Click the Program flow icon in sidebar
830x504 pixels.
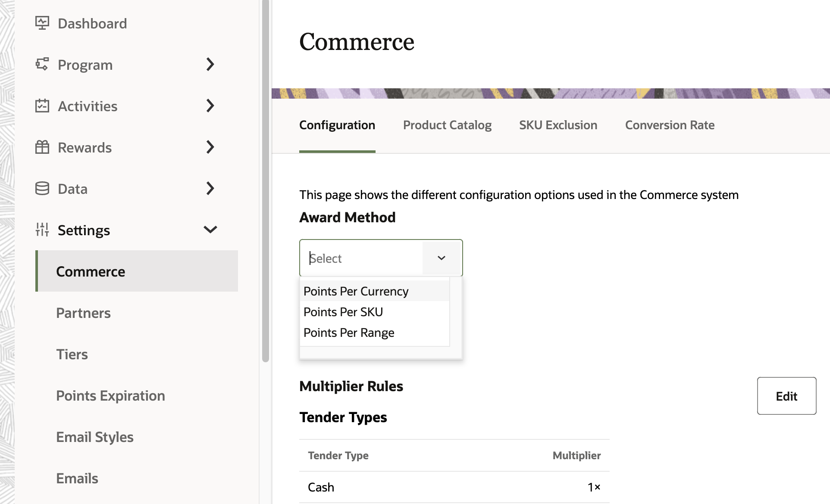tap(42, 64)
